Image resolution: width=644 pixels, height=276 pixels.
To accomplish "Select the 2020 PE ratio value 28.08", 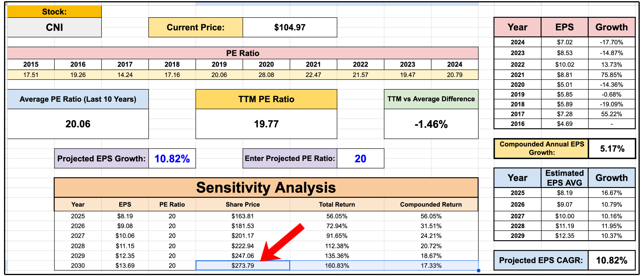I will point(266,75).
